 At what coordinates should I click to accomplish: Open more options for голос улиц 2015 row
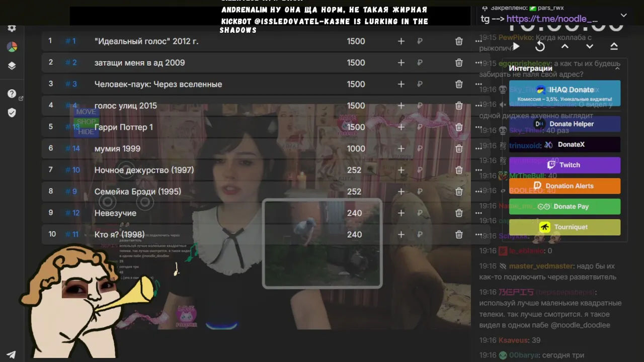(x=478, y=106)
